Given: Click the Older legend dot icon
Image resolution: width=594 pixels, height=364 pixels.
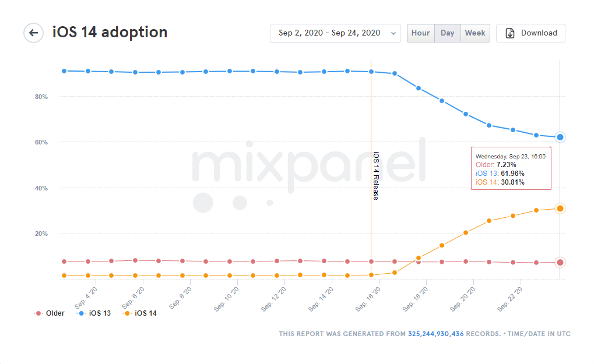Looking at the screenshot, I should 38,313.
